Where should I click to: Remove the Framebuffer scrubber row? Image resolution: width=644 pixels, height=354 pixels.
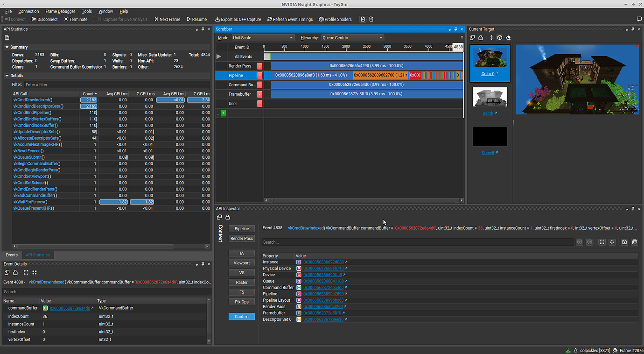(259, 94)
